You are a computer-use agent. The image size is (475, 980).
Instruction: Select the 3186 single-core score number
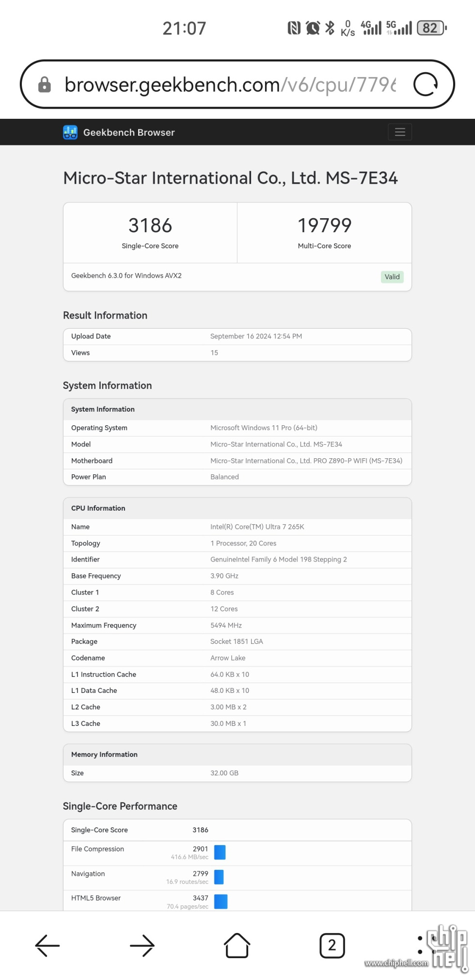pos(150,225)
